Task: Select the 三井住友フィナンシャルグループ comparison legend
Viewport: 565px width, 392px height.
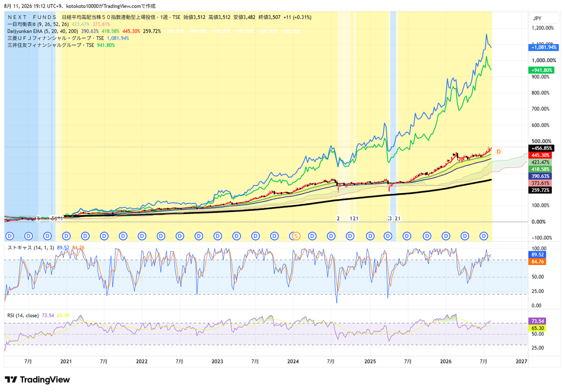Action: [x=51, y=45]
